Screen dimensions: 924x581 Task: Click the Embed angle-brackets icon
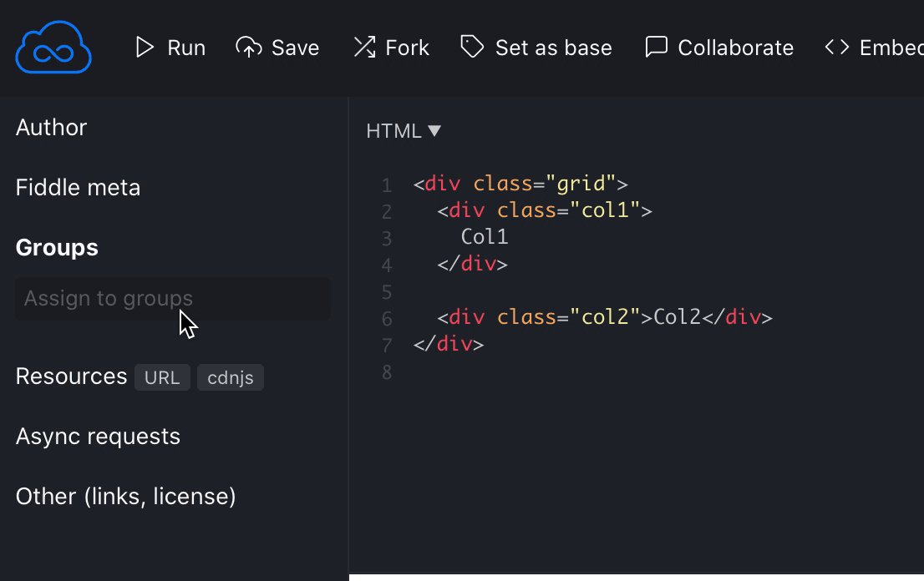coord(837,47)
